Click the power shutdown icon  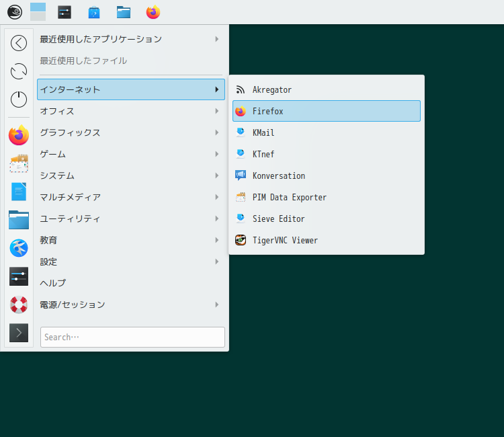19,99
